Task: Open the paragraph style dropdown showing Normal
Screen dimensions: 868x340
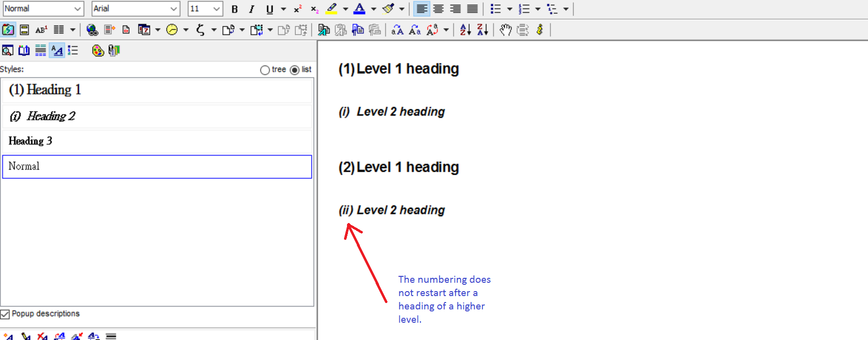Action: click(x=77, y=9)
